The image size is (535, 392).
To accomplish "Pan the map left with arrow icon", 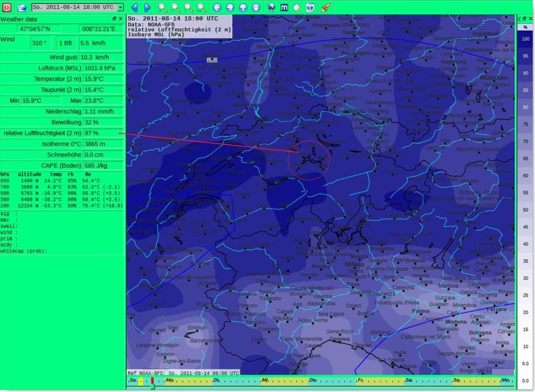I will point(217,7).
